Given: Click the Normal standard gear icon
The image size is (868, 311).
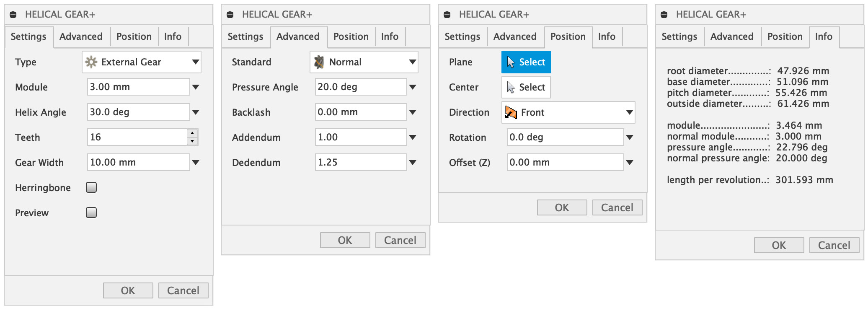Looking at the screenshot, I should click(319, 62).
